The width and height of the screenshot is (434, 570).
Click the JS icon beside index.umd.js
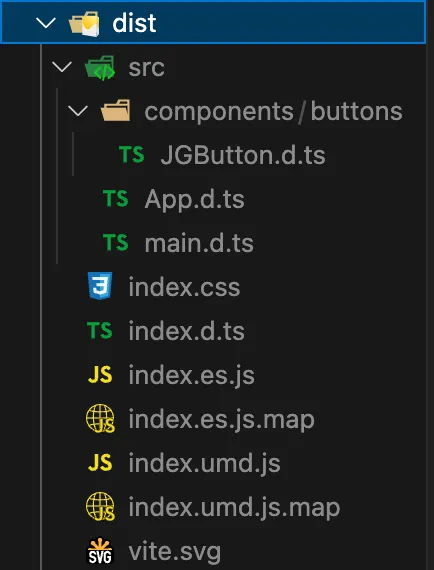100,463
